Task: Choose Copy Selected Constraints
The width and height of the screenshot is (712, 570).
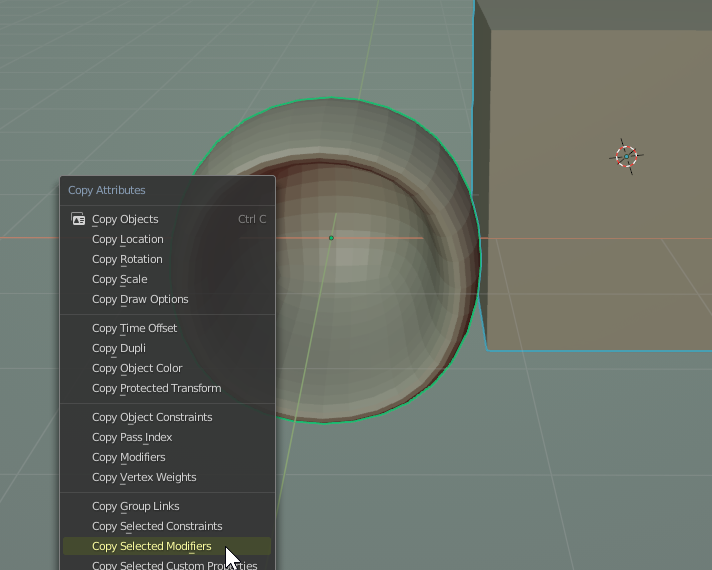Action: click(167, 526)
